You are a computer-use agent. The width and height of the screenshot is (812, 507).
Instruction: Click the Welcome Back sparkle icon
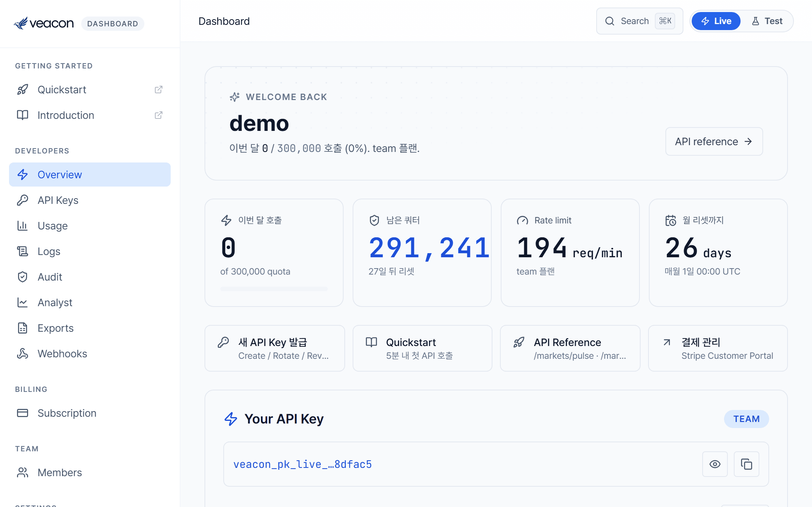pos(235,97)
